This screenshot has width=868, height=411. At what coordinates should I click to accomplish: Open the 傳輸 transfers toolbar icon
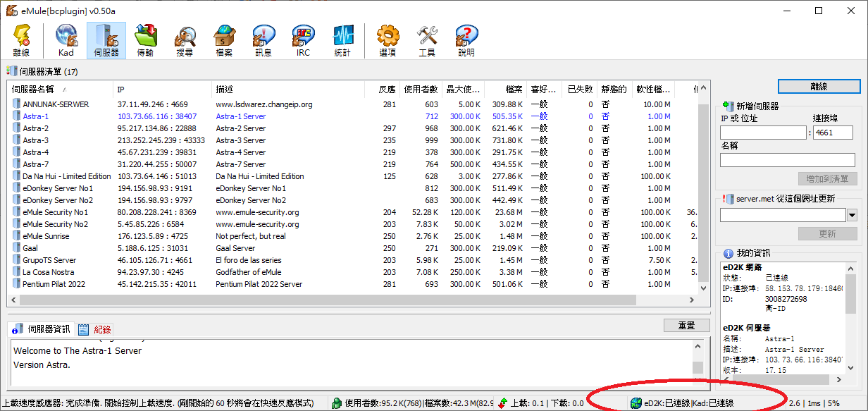point(145,40)
